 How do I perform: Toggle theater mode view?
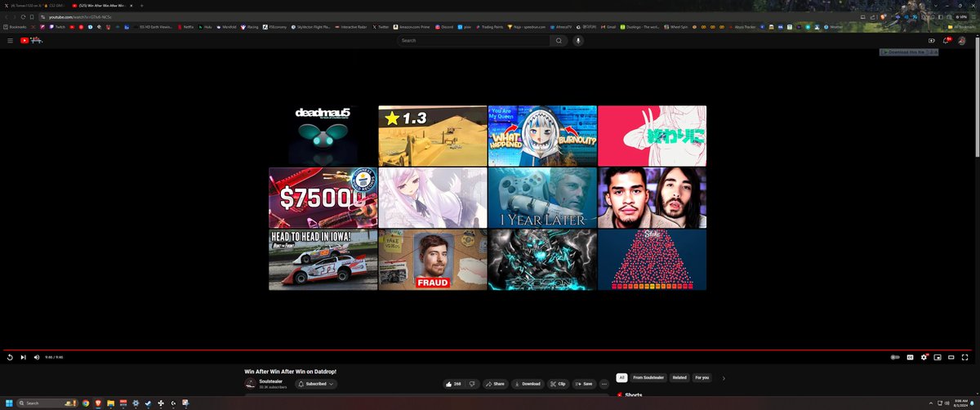pyautogui.click(x=952, y=357)
